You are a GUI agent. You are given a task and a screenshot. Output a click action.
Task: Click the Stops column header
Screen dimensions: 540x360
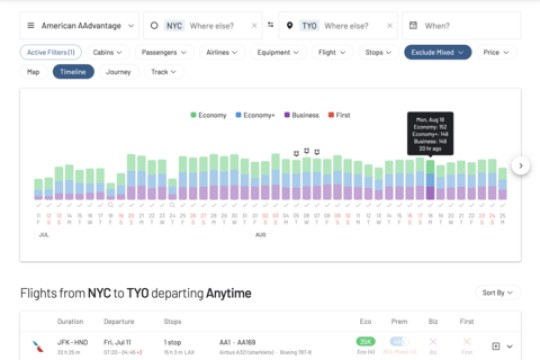click(173, 321)
